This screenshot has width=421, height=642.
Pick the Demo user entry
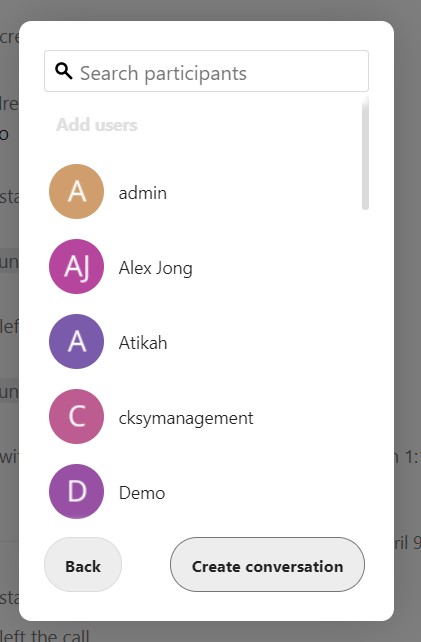coord(142,493)
